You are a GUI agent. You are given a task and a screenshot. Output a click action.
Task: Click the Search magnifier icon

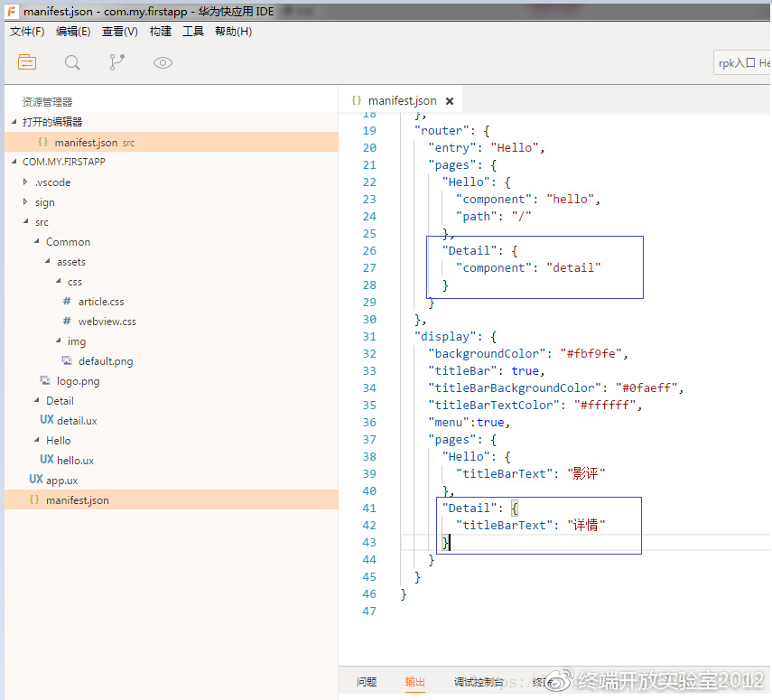(x=72, y=62)
